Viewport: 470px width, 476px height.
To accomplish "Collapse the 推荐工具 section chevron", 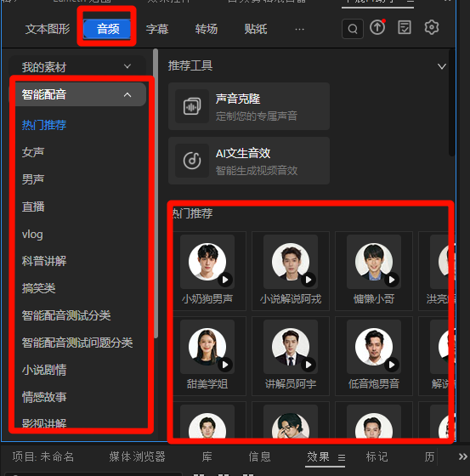I will [441, 66].
